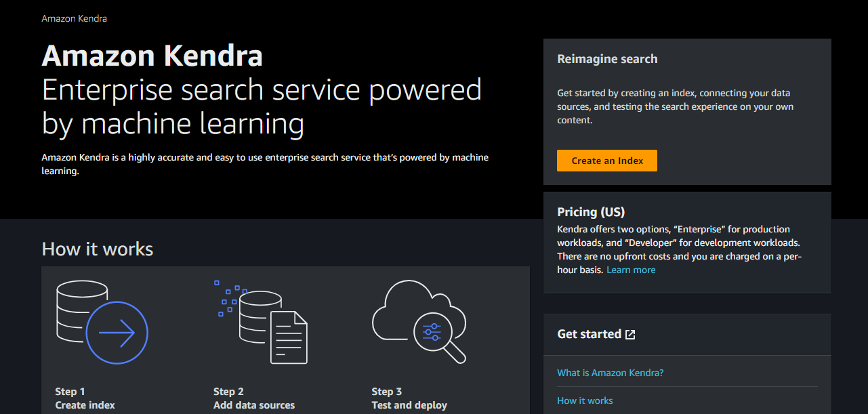The image size is (868, 414).
Task: Click the Pricing (US) heading
Action: (x=591, y=211)
